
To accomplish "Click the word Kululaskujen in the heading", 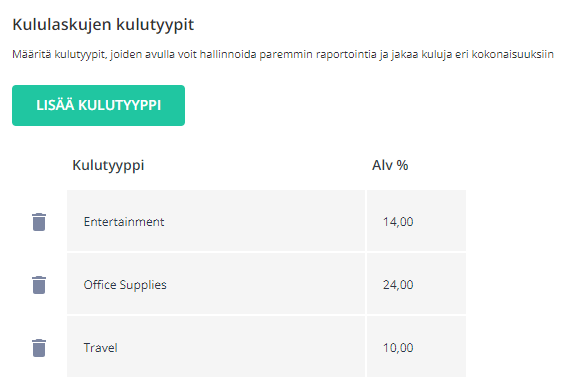I will pyautogui.click(x=62, y=25).
